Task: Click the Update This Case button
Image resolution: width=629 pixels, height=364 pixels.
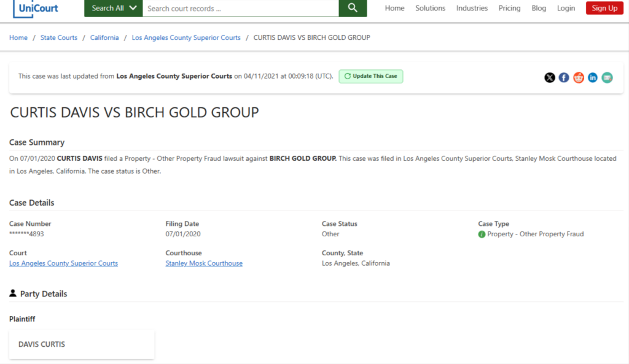Action: 370,76
